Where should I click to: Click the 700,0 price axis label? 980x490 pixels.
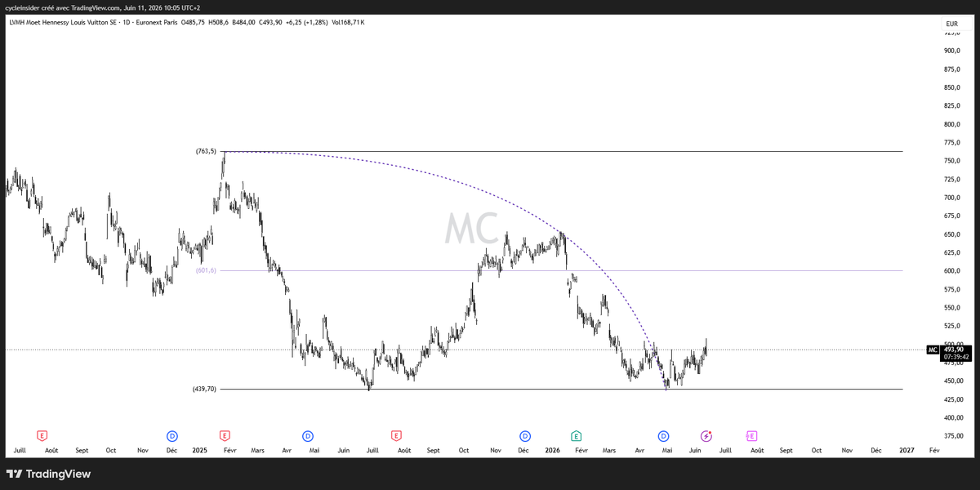point(951,198)
